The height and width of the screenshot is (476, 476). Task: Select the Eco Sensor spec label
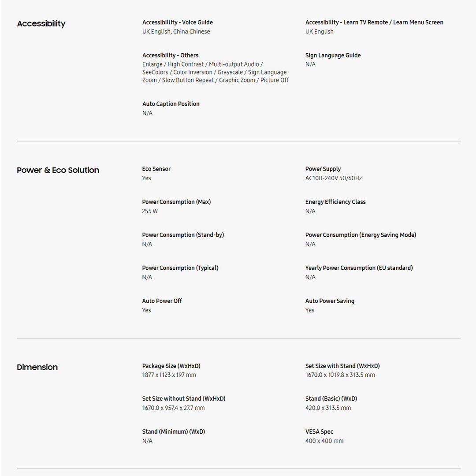point(156,169)
